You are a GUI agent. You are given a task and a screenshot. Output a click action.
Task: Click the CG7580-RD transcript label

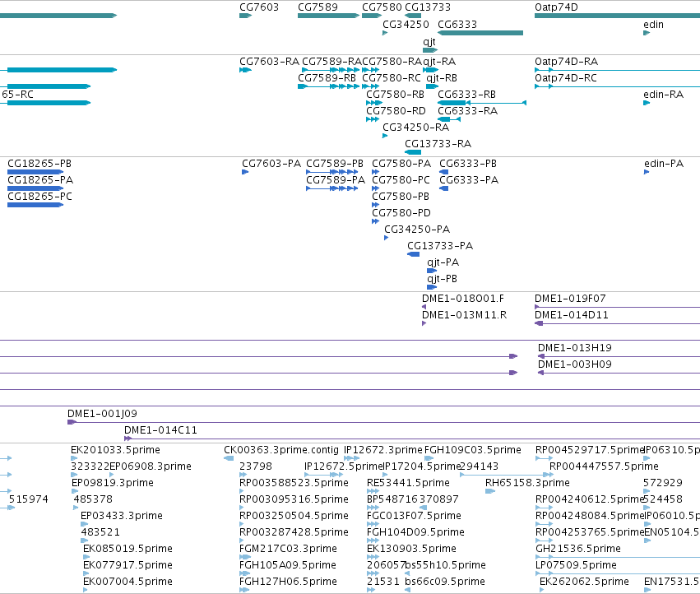[396, 111]
